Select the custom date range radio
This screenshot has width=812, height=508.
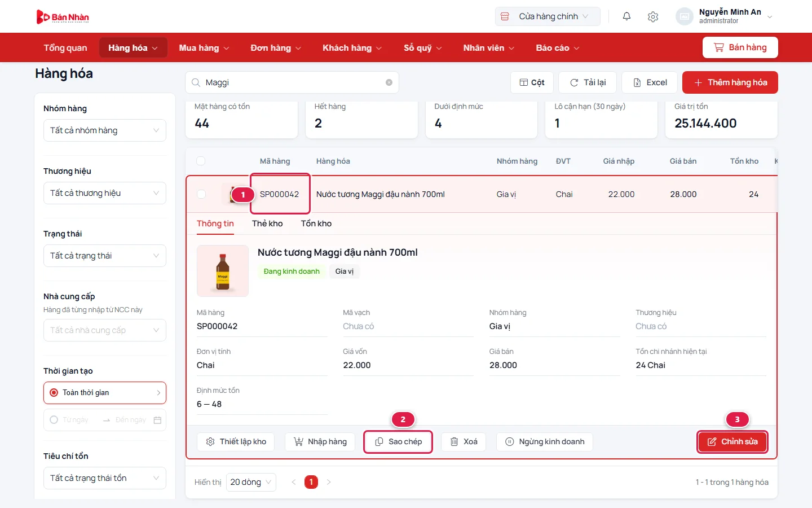point(54,420)
